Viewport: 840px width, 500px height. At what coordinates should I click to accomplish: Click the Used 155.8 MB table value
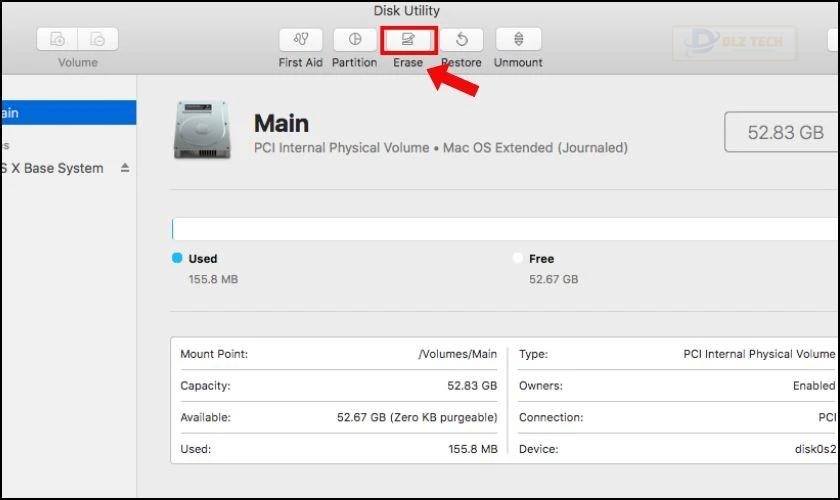tap(473, 449)
